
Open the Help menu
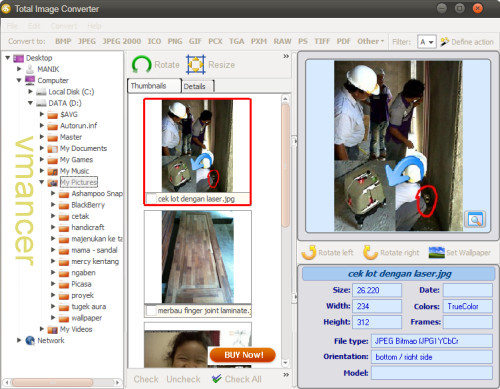tap(94, 26)
